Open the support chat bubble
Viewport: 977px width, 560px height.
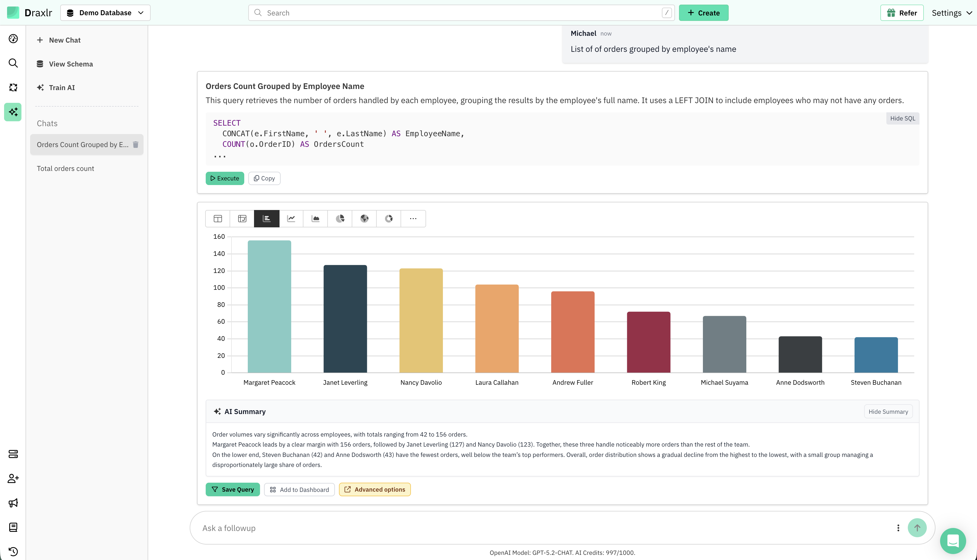953,541
